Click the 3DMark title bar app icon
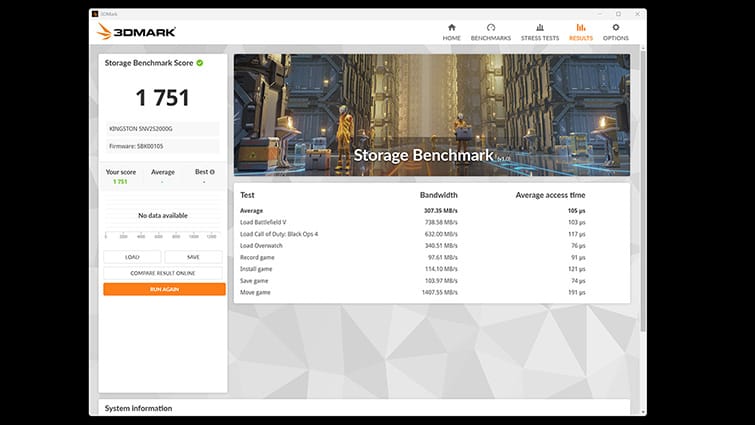This screenshot has width=755, height=425. 95,14
